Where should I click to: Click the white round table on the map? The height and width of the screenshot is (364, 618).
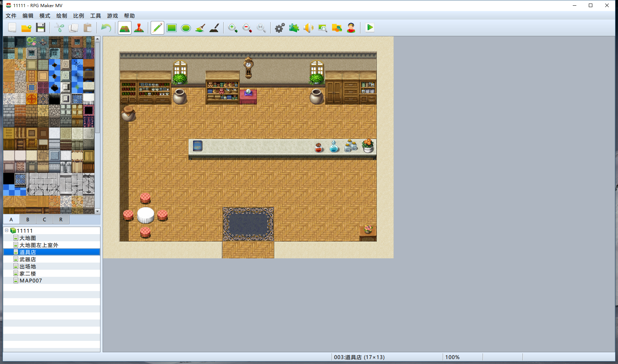pos(146,215)
